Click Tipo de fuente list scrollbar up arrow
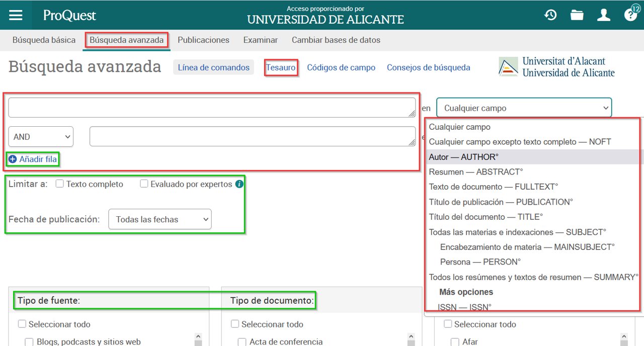 [198, 337]
